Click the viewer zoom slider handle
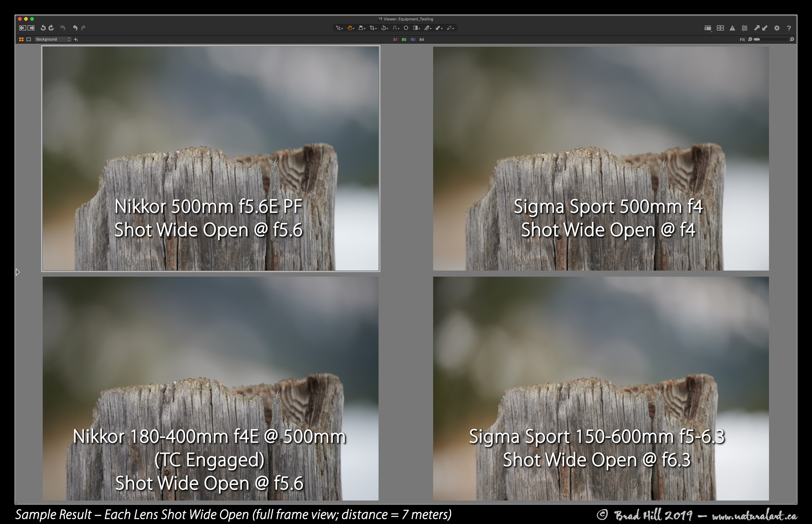The height and width of the screenshot is (524, 812). pos(757,39)
